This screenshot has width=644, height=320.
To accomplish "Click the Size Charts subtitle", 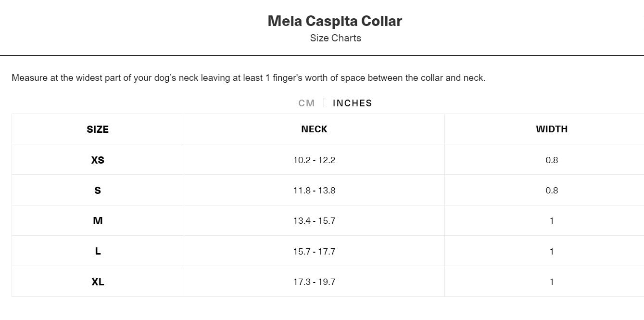I will pos(336,38).
